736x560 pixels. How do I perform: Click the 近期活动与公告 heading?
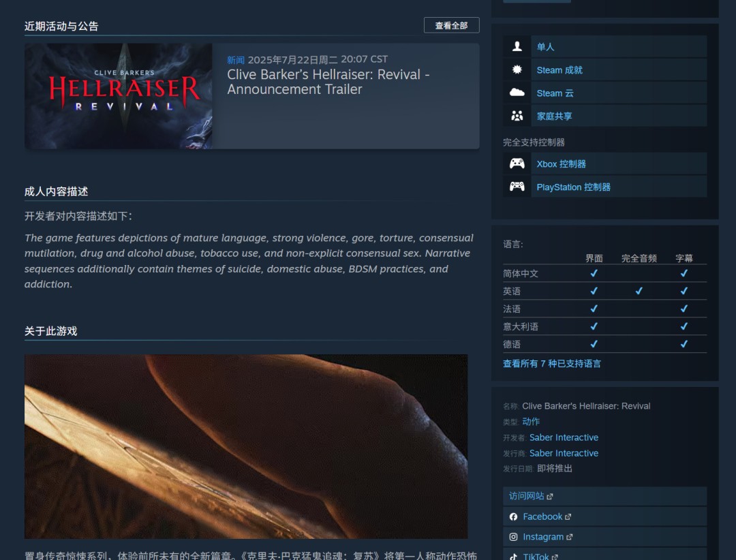pyautogui.click(x=61, y=26)
